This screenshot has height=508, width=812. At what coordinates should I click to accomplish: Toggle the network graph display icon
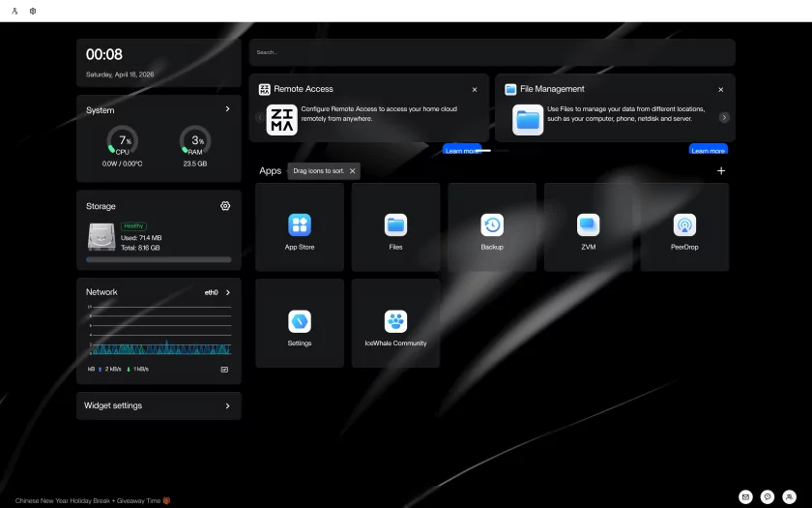[224, 369]
